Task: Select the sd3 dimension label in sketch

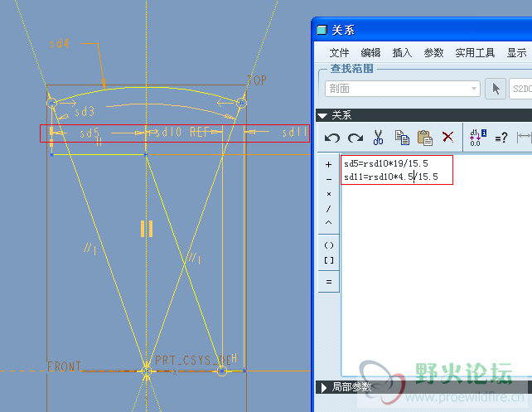Action: click(x=85, y=111)
